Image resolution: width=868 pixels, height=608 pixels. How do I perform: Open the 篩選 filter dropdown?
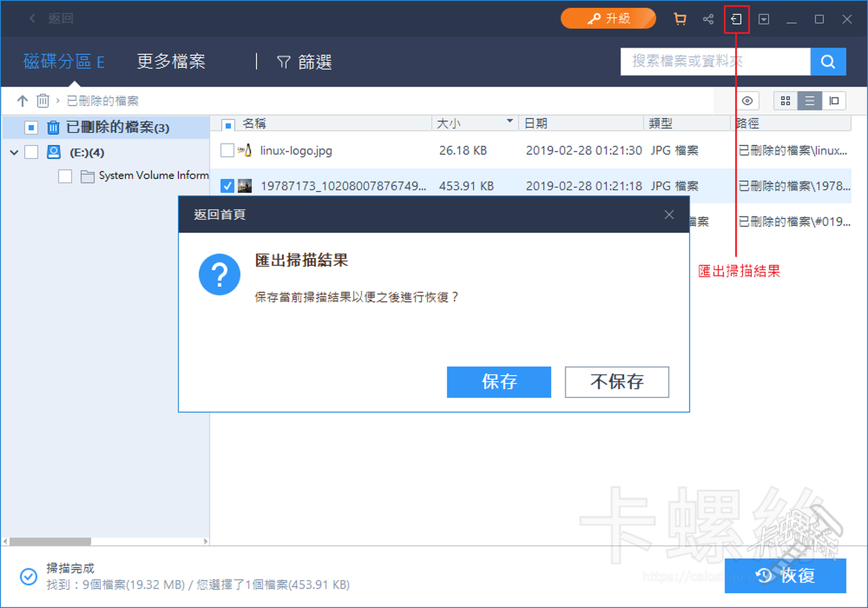pos(304,62)
